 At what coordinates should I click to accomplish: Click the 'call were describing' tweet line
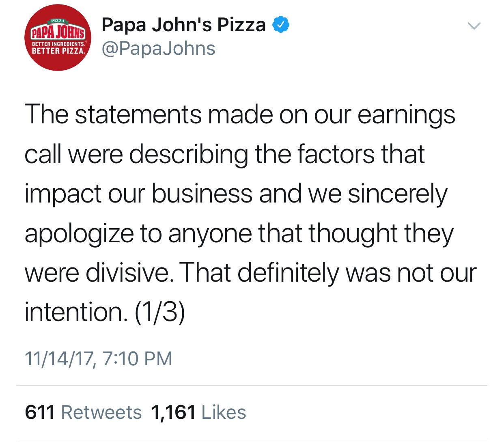pos(136,154)
